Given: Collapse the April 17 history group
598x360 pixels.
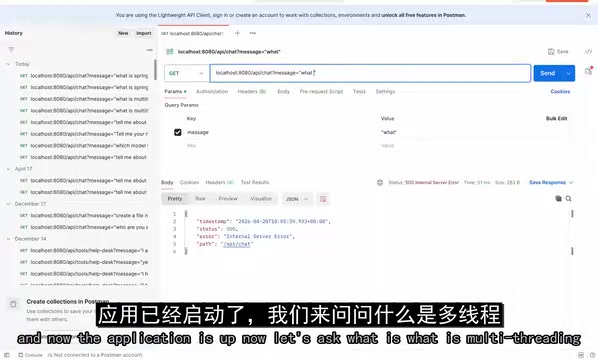Looking at the screenshot, I should click(8, 169).
